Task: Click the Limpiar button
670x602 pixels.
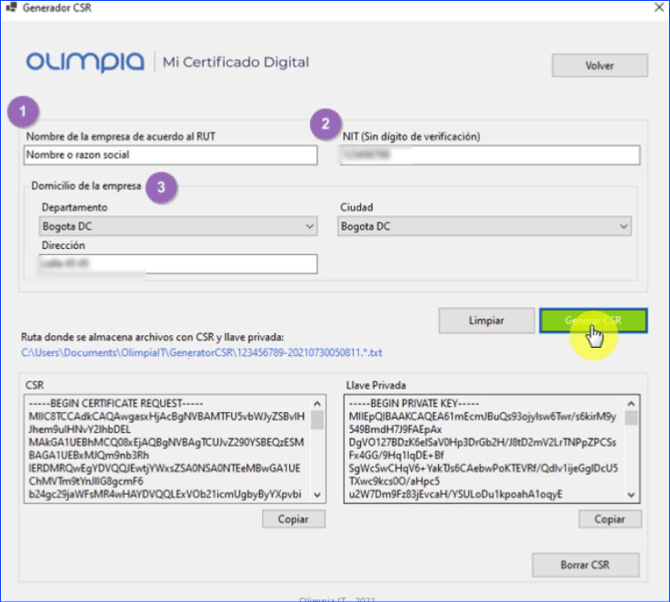Action: coord(486,321)
